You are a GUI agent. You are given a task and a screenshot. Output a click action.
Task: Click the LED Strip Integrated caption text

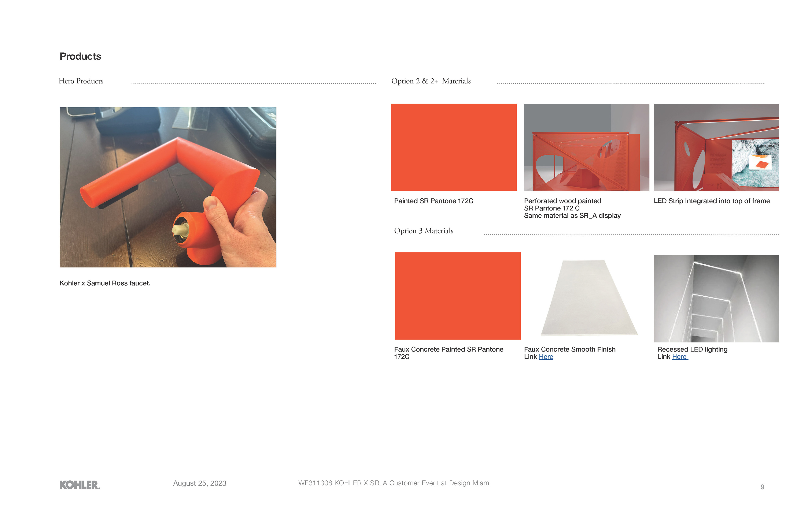coord(712,201)
